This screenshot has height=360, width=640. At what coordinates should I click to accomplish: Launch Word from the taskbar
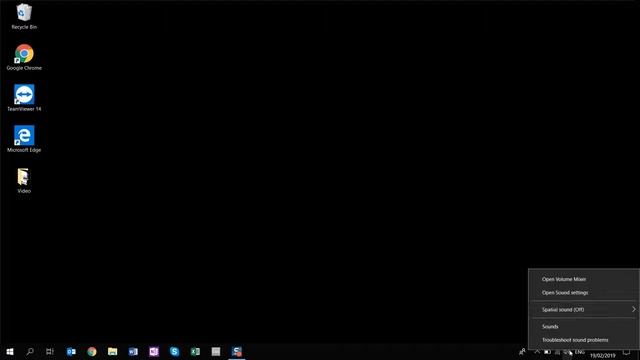pos(133,351)
